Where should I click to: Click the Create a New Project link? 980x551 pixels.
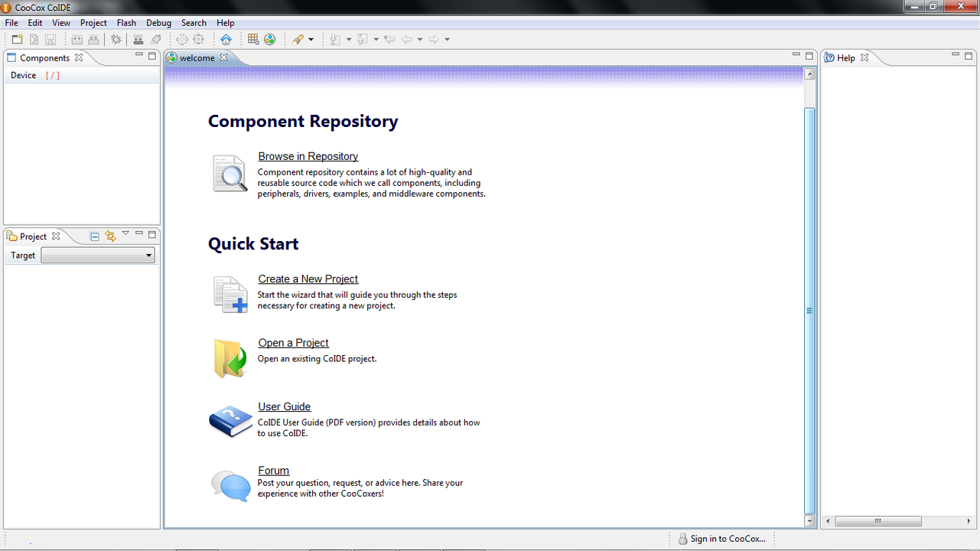tap(308, 279)
